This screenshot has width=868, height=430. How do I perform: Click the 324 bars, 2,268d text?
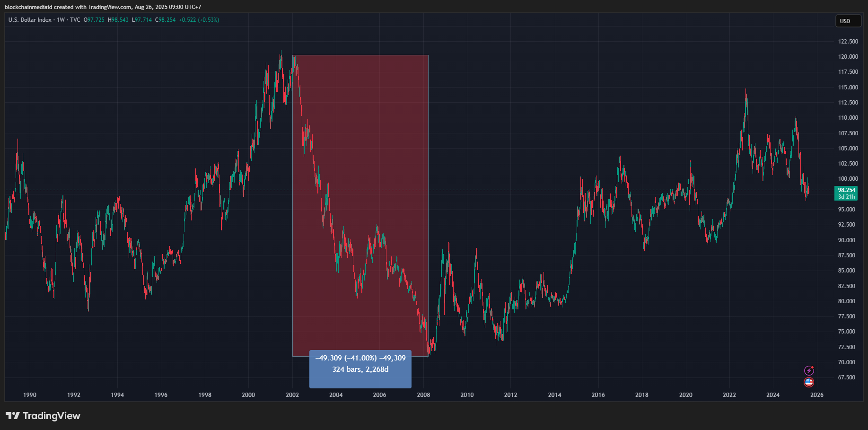coord(360,369)
